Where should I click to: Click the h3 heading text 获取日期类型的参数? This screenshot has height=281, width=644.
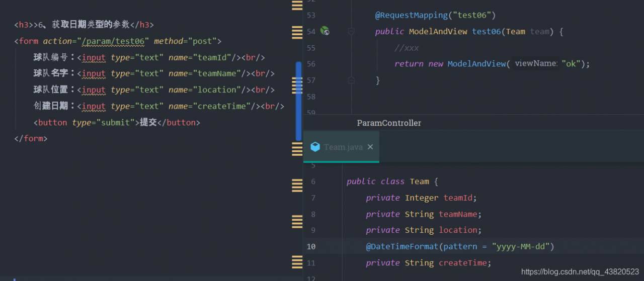point(91,25)
